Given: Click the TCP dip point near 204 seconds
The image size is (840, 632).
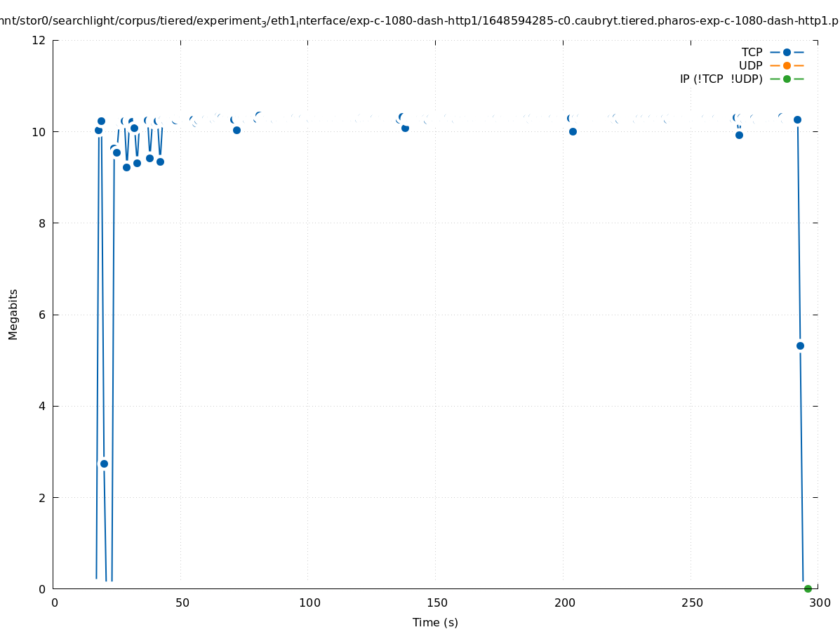Looking at the screenshot, I should click(573, 131).
